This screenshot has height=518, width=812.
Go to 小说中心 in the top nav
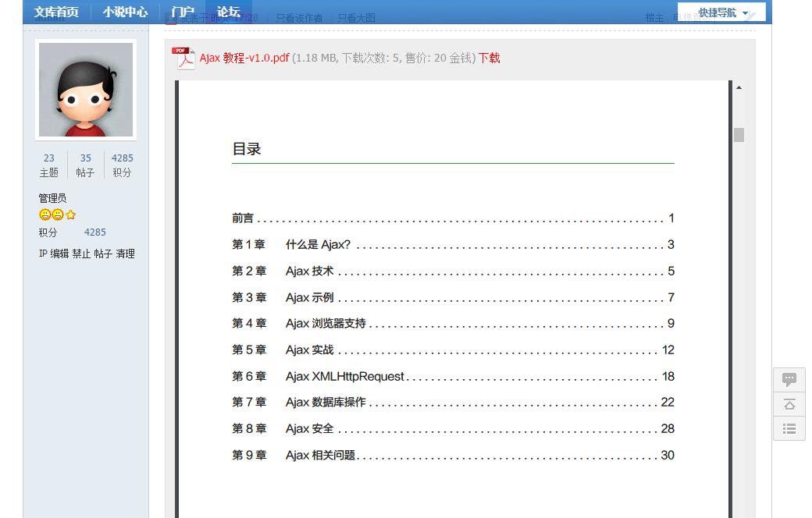[x=126, y=12]
